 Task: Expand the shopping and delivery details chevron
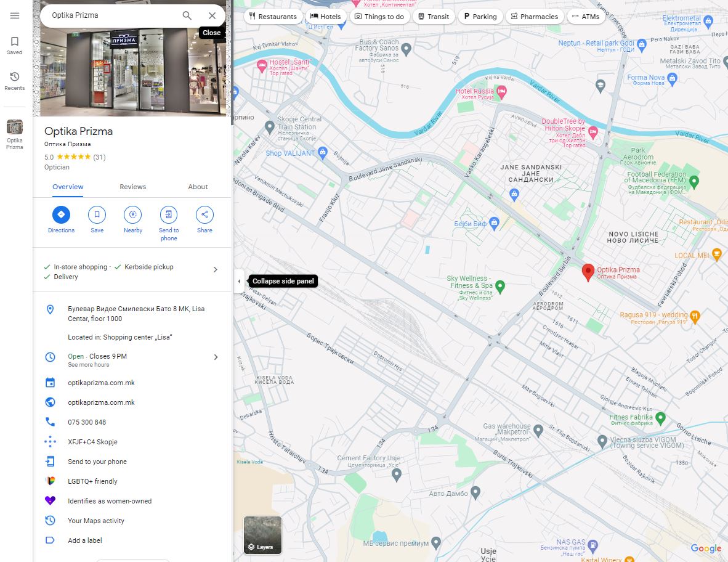[216, 269]
